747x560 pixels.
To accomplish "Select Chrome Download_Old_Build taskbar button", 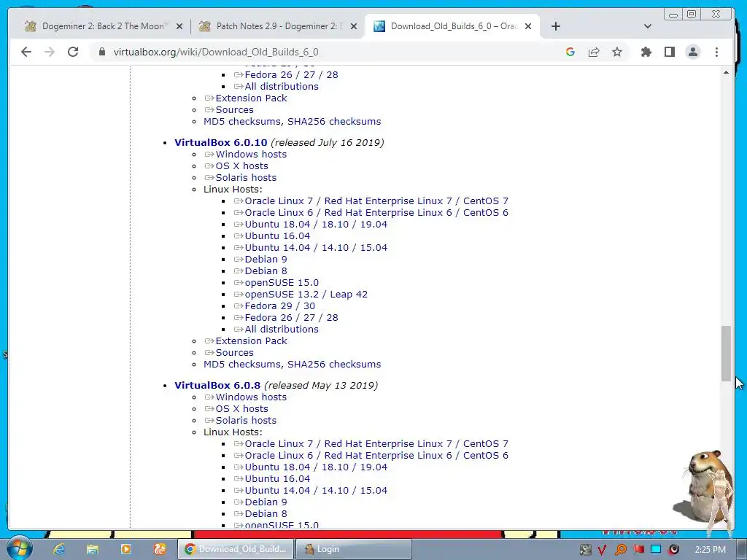I will (236, 549).
